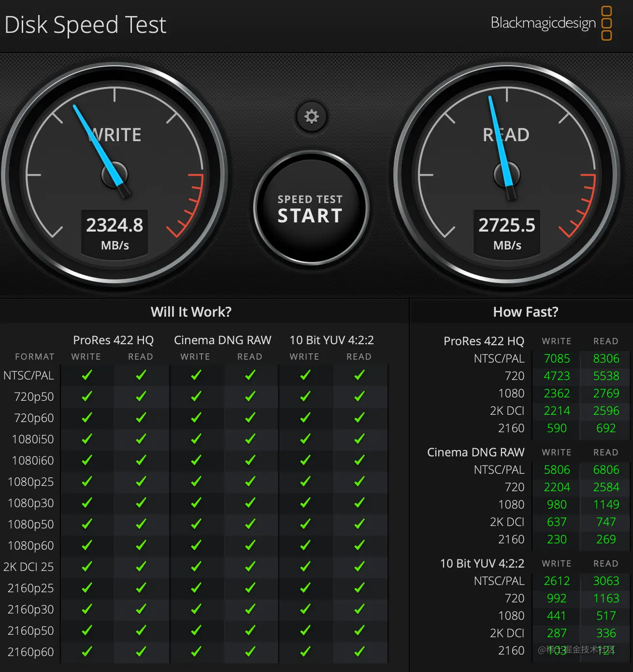Click 10 Bit YUV write checkmark for 720p50
Image resolution: width=633 pixels, height=672 pixels.
coord(305,396)
